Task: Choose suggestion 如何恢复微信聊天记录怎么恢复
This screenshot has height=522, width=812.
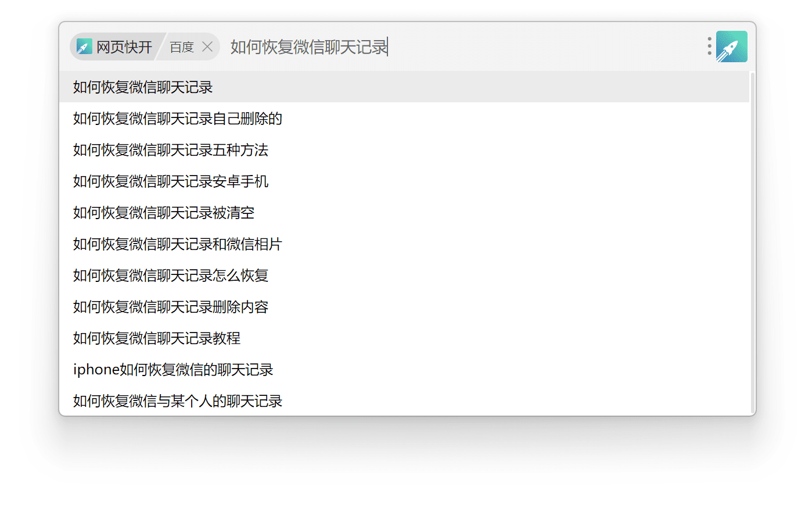Action: pos(404,276)
